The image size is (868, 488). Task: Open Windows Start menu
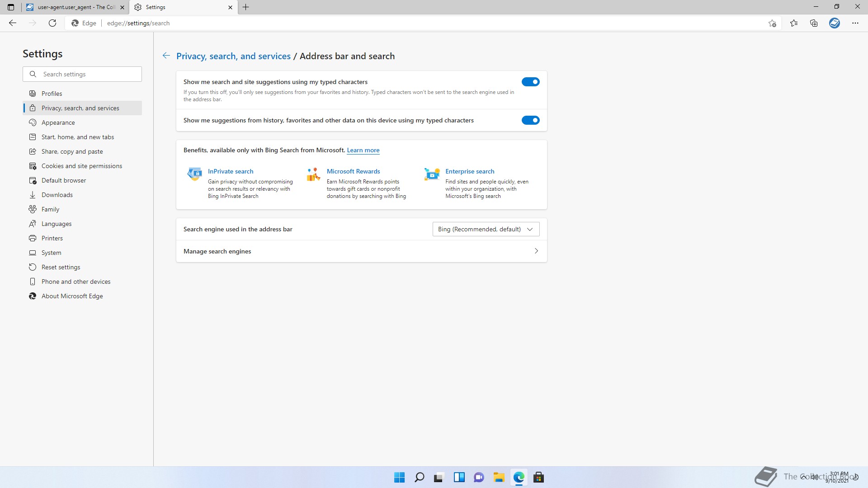coord(400,477)
